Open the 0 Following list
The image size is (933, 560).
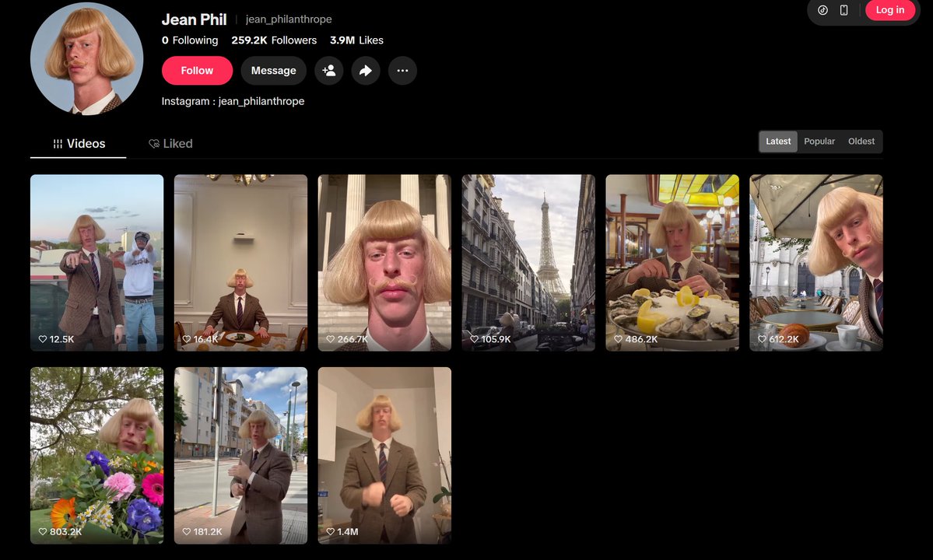click(x=190, y=40)
